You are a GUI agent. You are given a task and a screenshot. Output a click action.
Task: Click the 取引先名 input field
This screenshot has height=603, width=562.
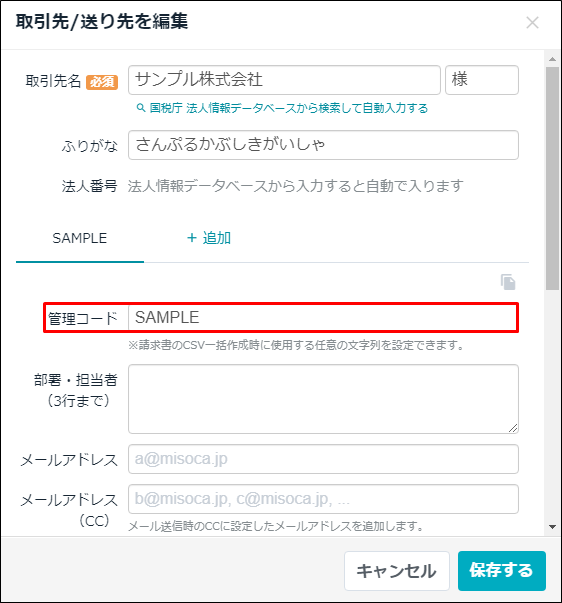click(284, 80)
